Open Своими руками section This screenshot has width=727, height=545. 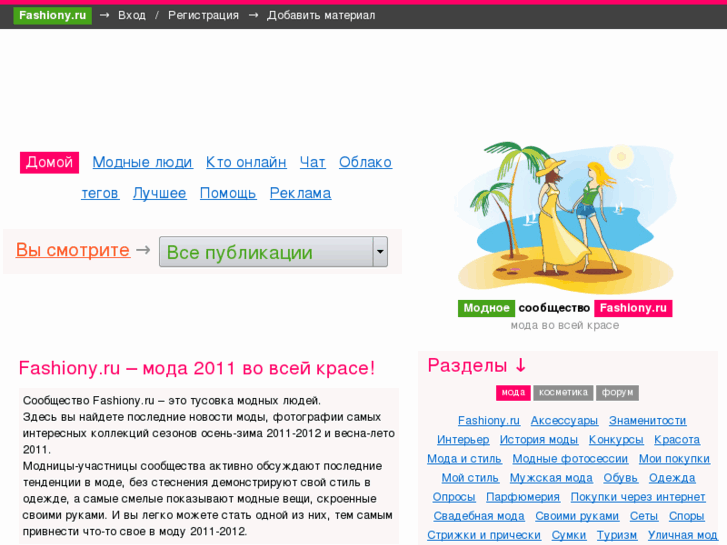577,515
